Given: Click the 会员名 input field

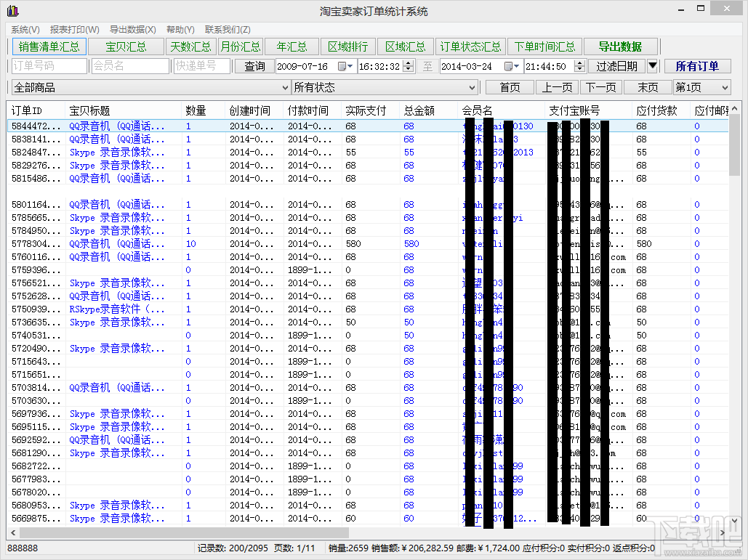Looking at the screenshot, I should click(130, 66).
